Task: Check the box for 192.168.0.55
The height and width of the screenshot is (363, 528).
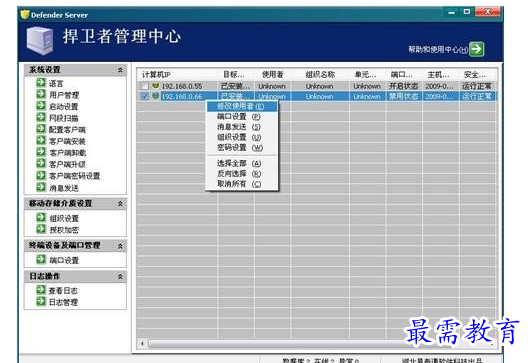Action: click(x=145, y=86)
